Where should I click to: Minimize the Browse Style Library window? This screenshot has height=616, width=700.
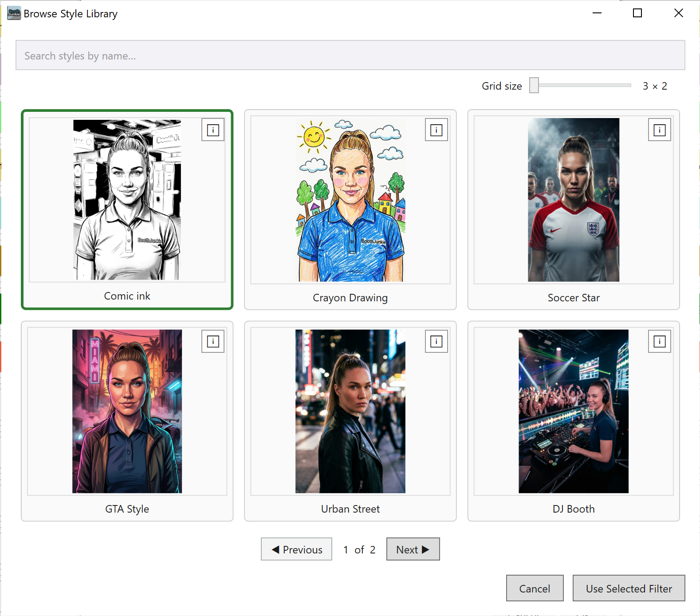(597, 13)
